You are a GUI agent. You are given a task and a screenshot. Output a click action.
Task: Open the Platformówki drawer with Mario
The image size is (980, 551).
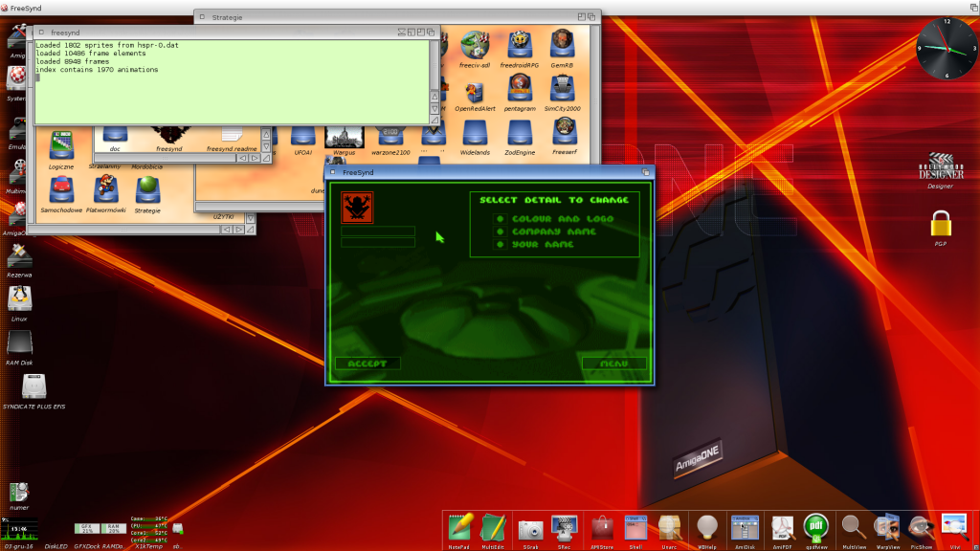click(x=106, y=191)
